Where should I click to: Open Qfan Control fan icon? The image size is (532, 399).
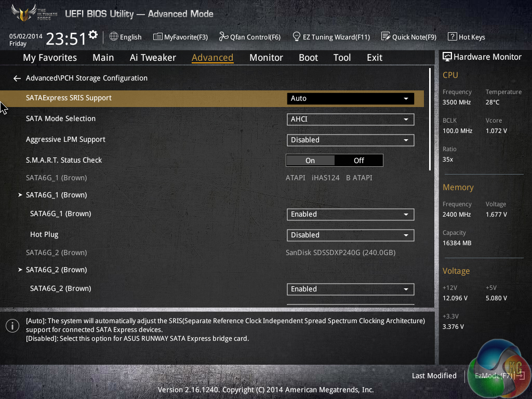(x=223, y=37)
